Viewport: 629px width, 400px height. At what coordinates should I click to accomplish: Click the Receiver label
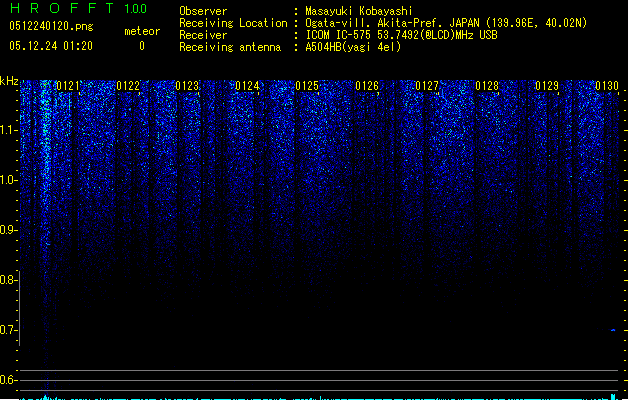pos(203,35)
